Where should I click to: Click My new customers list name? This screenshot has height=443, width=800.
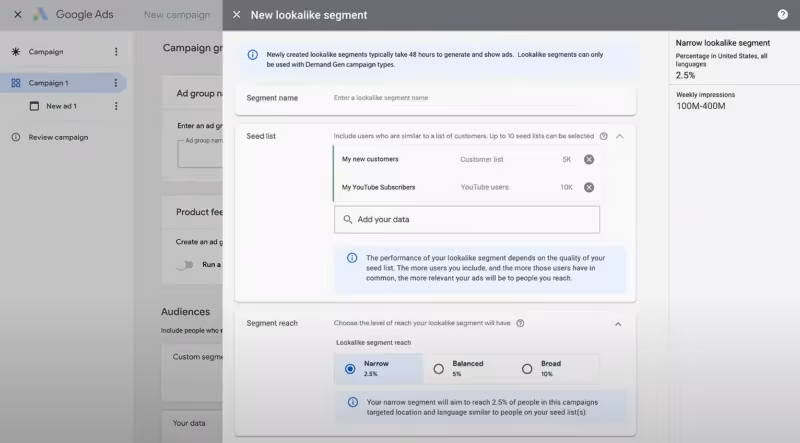point(370,159)
